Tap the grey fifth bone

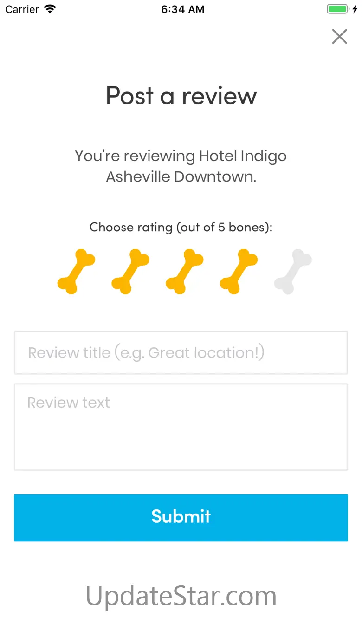pyautogui.click(x=292, y=272)
